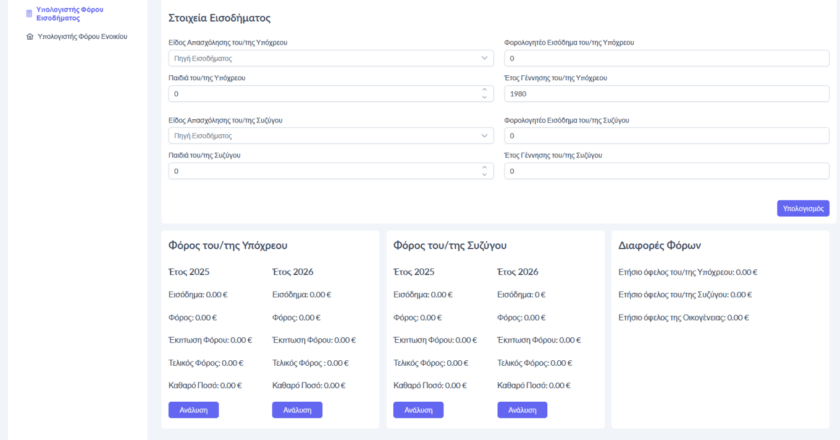Click the income tax calculator sidebar icon
Viewport: 840px width, 440px height.
(29, 13)
